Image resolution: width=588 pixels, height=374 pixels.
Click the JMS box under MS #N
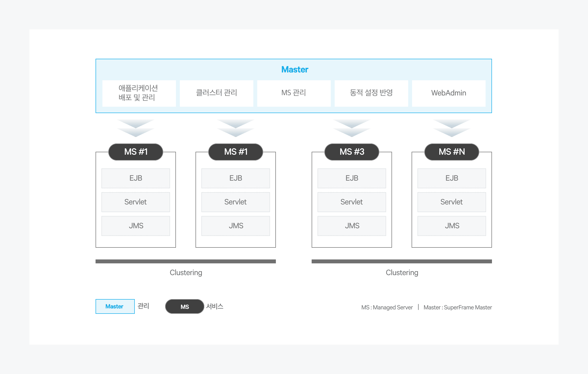point(452,226)
